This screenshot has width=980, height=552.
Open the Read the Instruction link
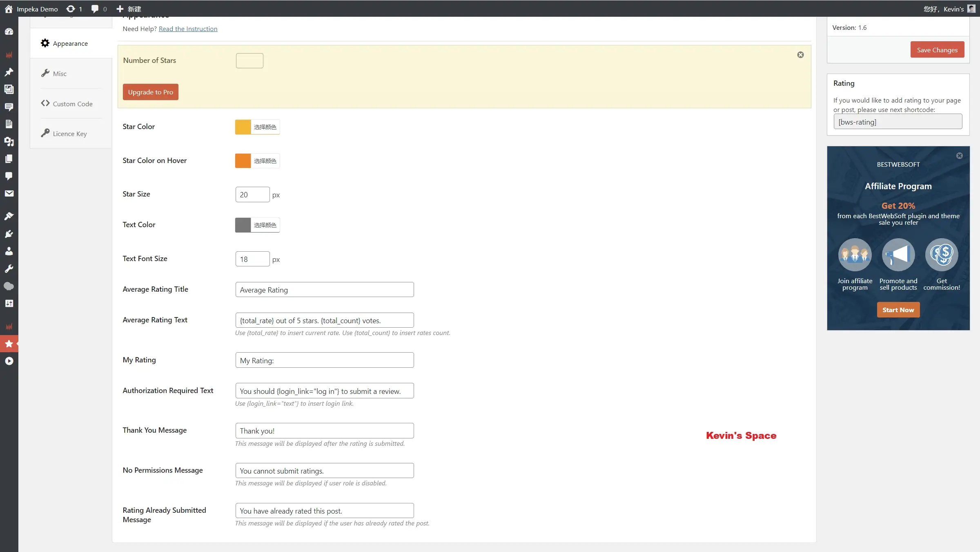tap(188, 29)
